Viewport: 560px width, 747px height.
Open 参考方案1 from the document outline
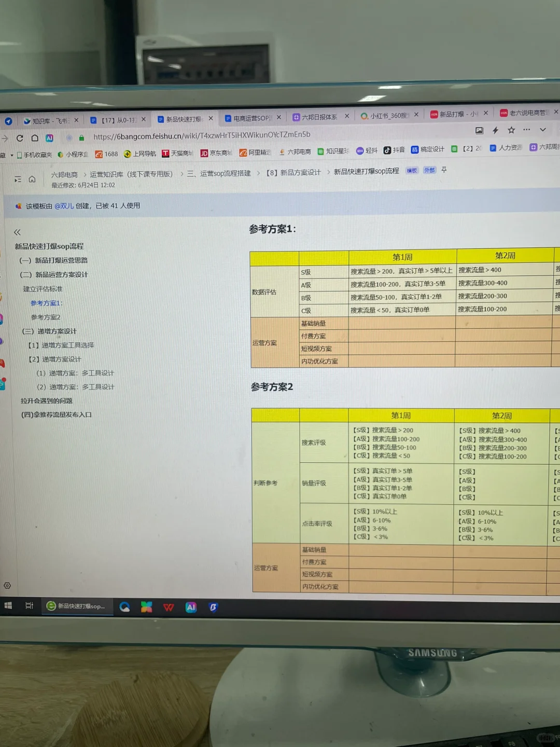click(46, 303)
